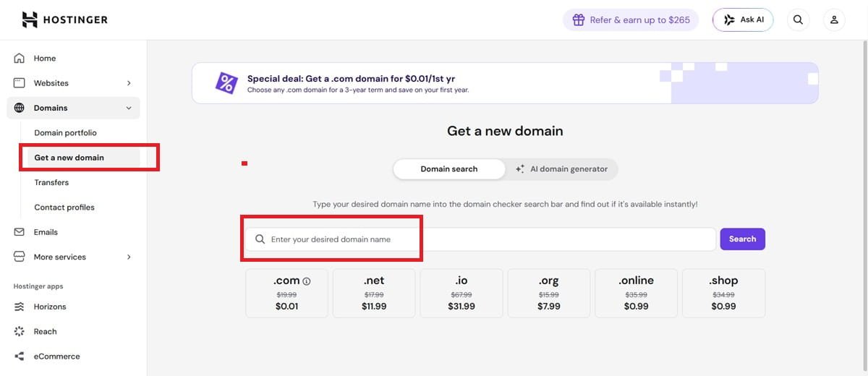Select the .org price card
Screen dimensions: 868x376
[549, 294]
